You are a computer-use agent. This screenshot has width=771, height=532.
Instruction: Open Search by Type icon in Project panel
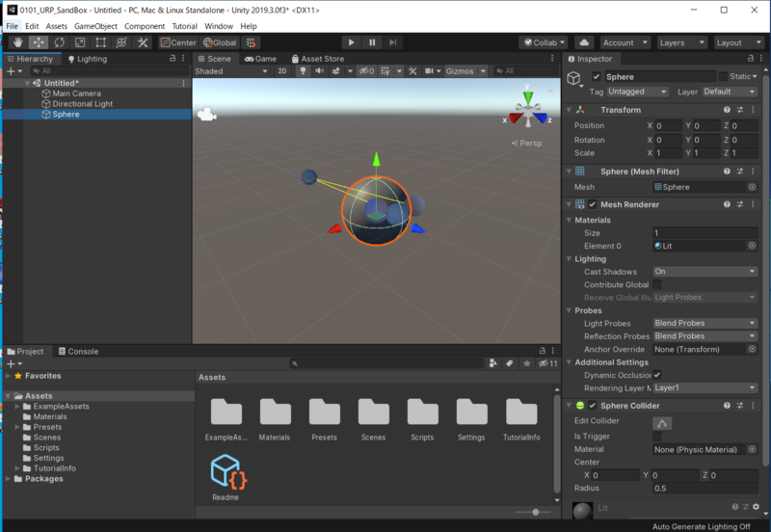[492, 363]
